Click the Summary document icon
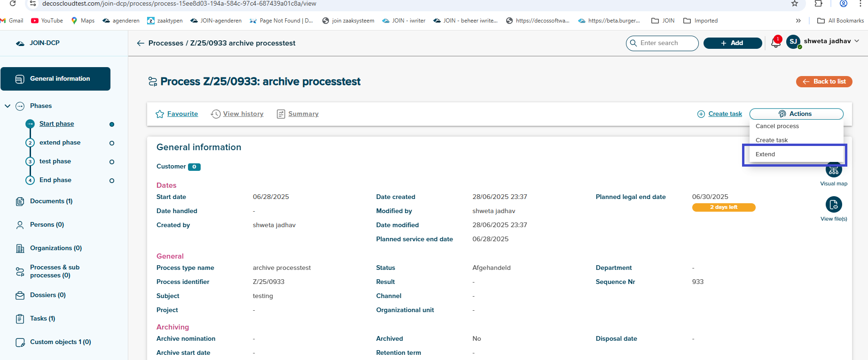This screenshot has width=868, height=360. click(281, 114)
